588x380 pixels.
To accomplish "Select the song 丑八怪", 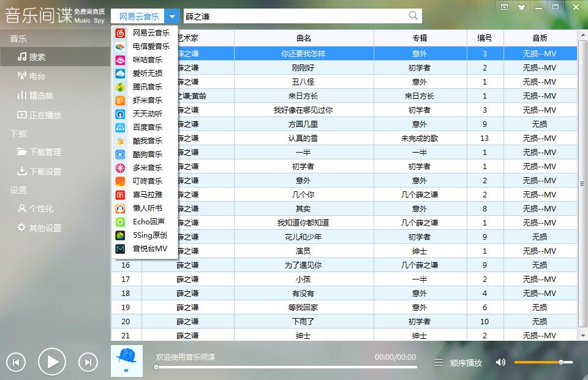I will coord(303,82).
